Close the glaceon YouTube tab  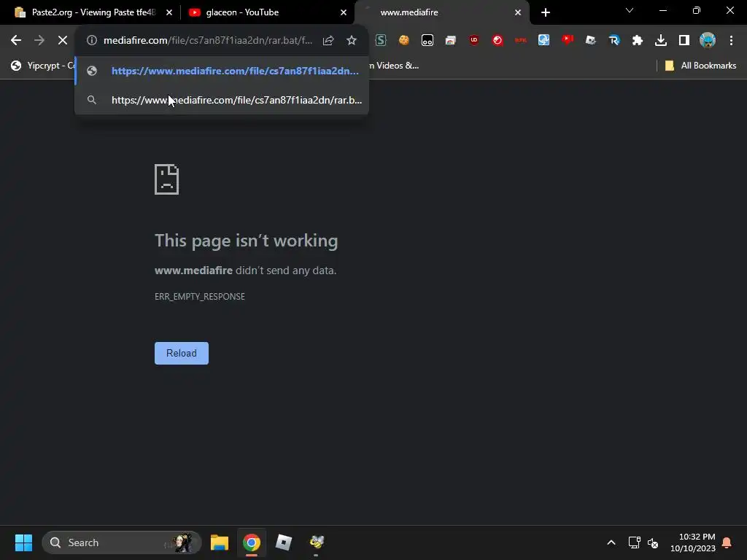click(344, 12)
